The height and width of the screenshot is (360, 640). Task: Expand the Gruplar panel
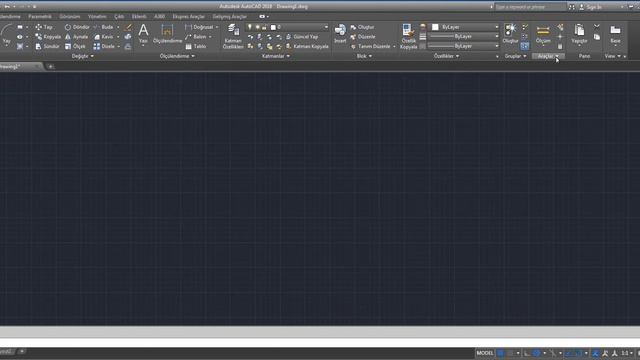[x=516, y=56]
